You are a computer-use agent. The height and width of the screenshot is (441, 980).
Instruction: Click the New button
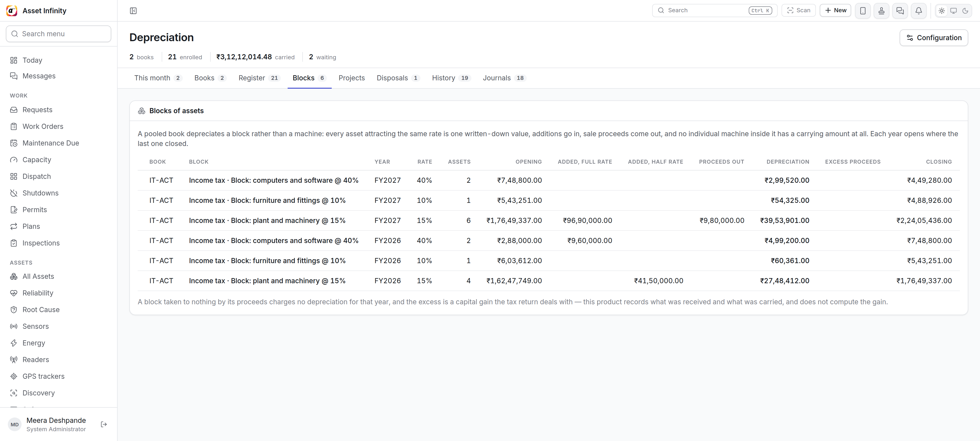[835, 10]
